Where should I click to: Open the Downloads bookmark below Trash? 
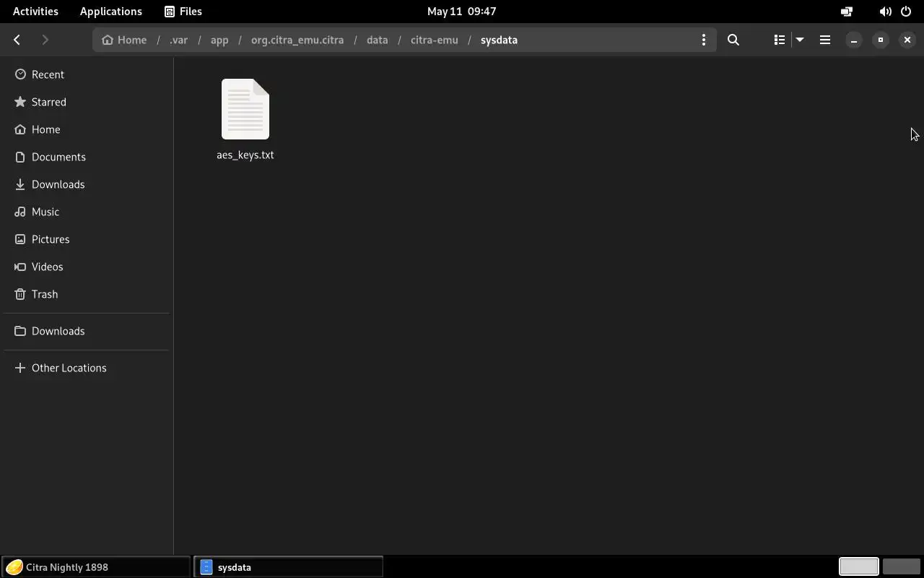87,331
